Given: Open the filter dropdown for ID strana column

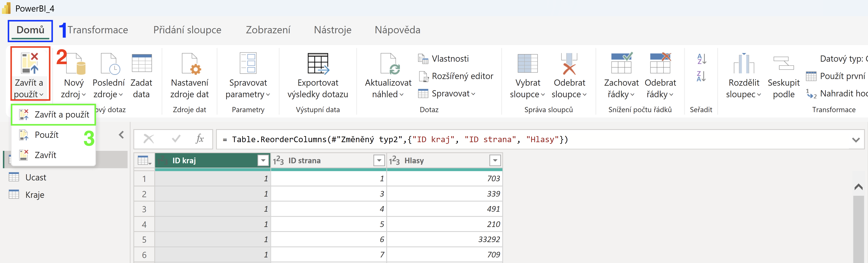Looking at the screenshot, I should click(379, 160).
